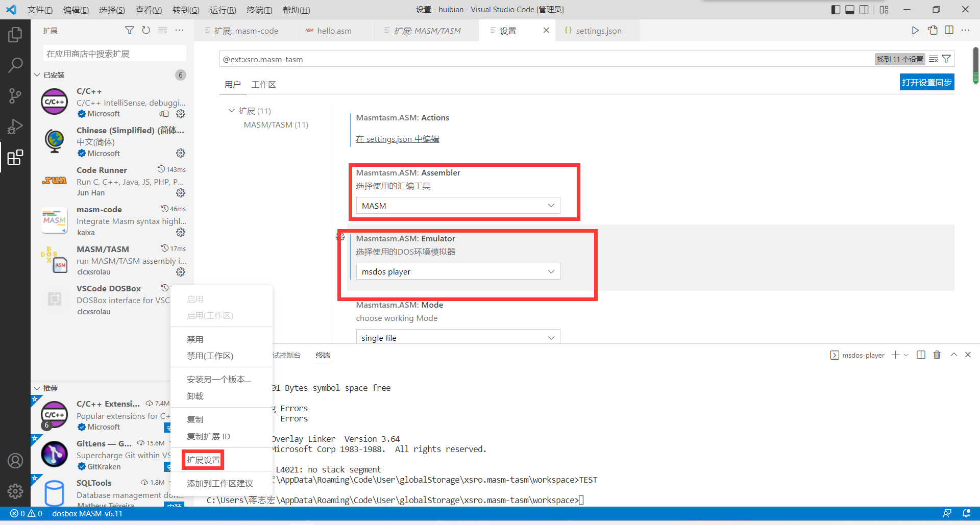The height and width of the screenshot is (525, 980).
Task: Switch to 工作区 settings tab
Action: [x=263, y=84]
